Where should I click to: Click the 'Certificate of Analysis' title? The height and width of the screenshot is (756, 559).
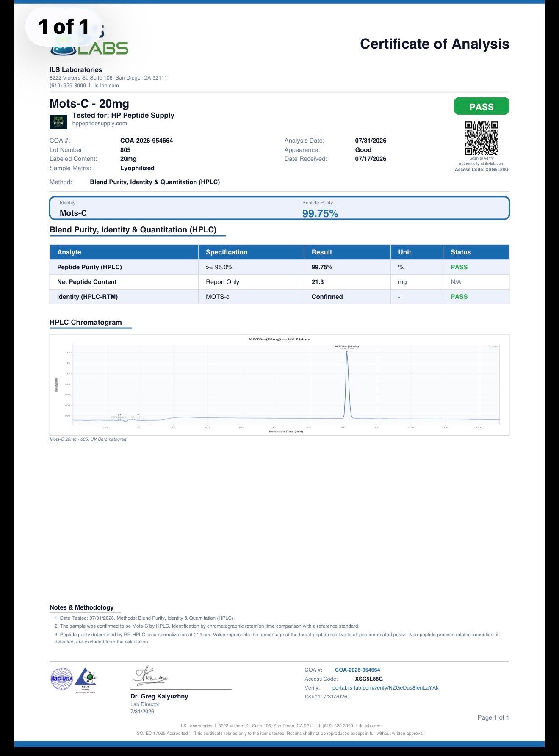click(x=434, y=44)
